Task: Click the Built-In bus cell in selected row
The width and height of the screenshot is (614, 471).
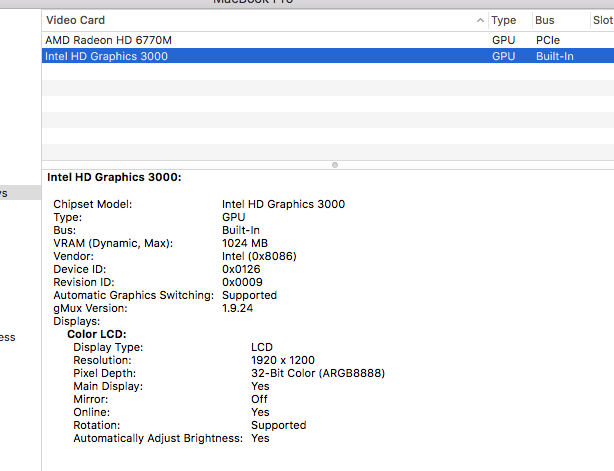Action: tap(554, 56)
